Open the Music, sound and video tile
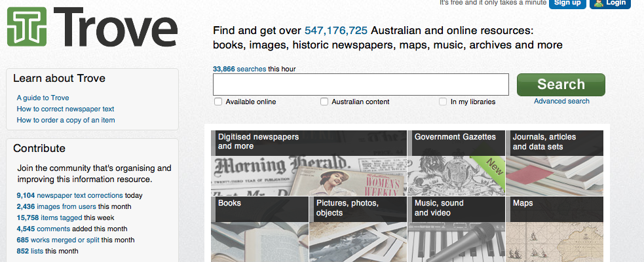Image resolution: width=644 pixels, height=262 pixels. click(x=456, y=228)
